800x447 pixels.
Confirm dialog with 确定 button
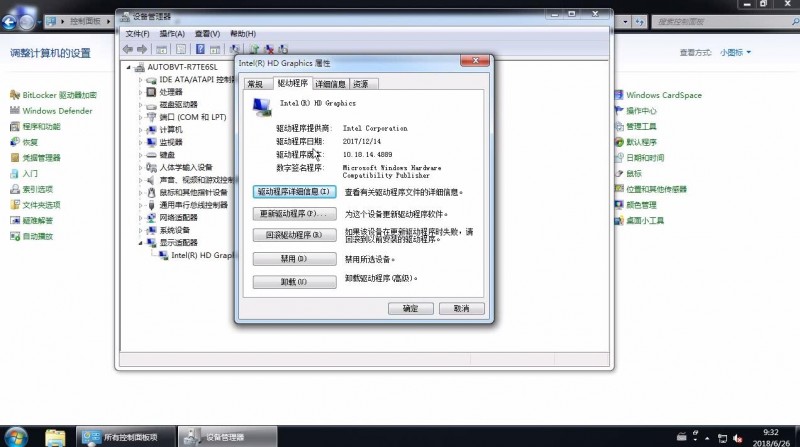(411, 308)
